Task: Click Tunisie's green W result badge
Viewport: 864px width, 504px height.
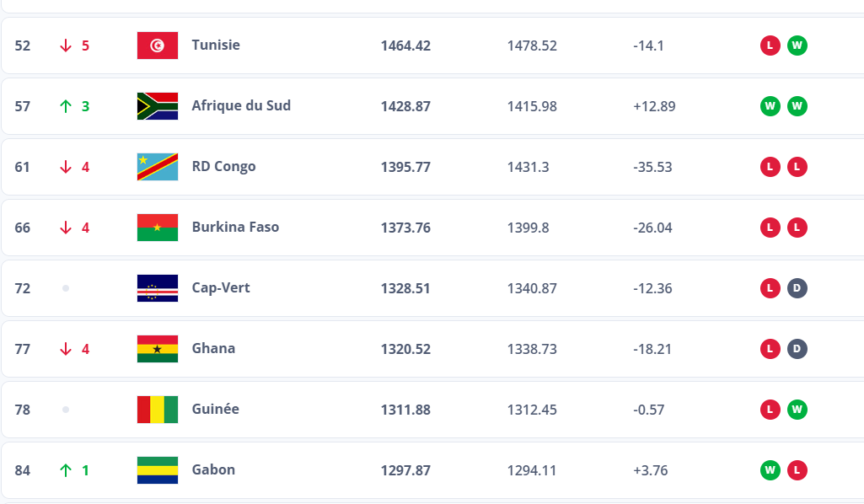Action: (x=797, y=46)
